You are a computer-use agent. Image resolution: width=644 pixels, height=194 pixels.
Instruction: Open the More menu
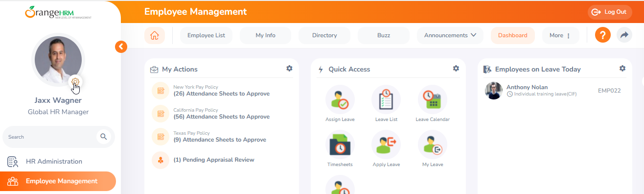coord(560,35)
